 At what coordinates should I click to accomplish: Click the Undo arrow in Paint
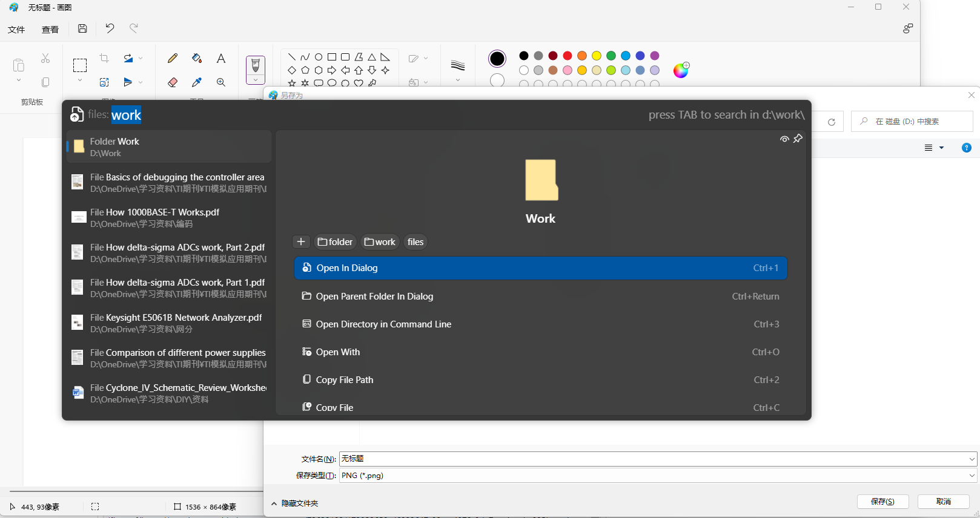tap(110, 28)
